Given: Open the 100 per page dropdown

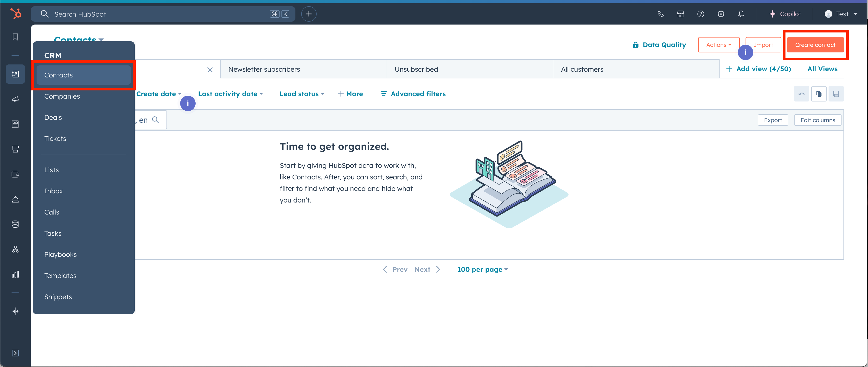Looking at the screenshot, I should 483,269.
